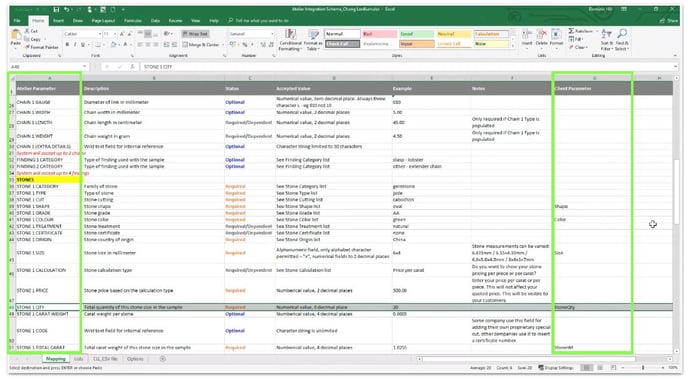Open Sort & Filter options
The height and width of the screenshot is (380, 688).
pos(607,39)
